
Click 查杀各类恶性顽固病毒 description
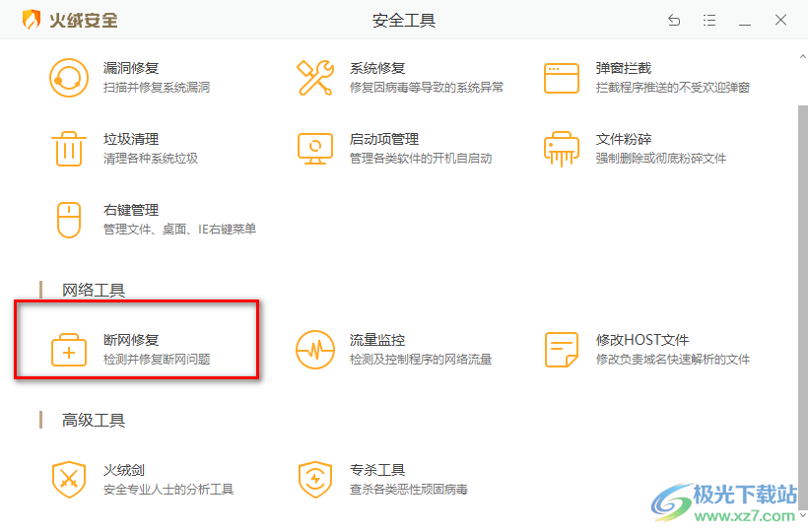click(x=408, y=490)
